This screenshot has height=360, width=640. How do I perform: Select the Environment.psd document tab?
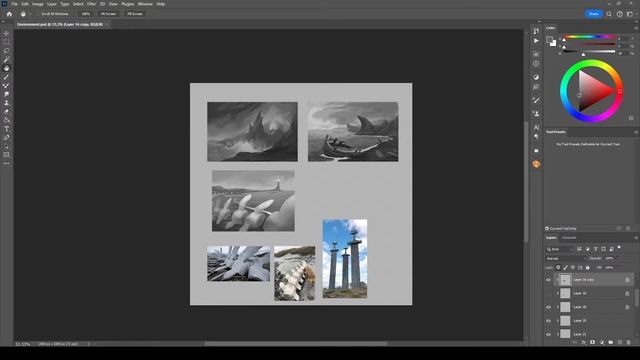coord(60,24)
